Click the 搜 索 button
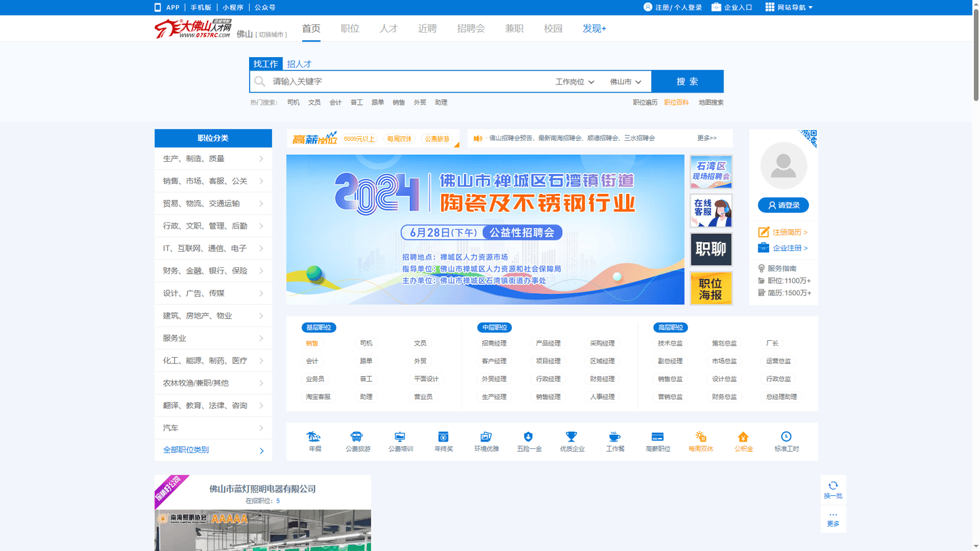This screenshot has height=551, width=980. tap(687, 82)
